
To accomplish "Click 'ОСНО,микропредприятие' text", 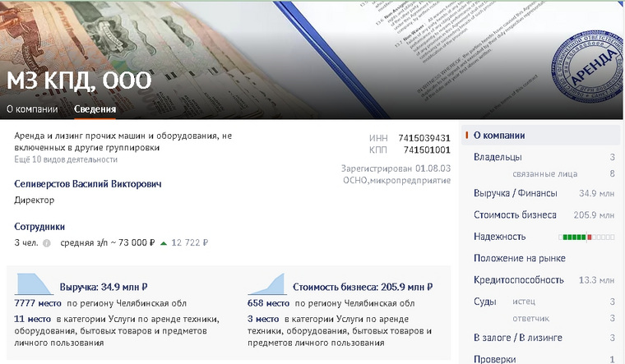I will point(397,181).
